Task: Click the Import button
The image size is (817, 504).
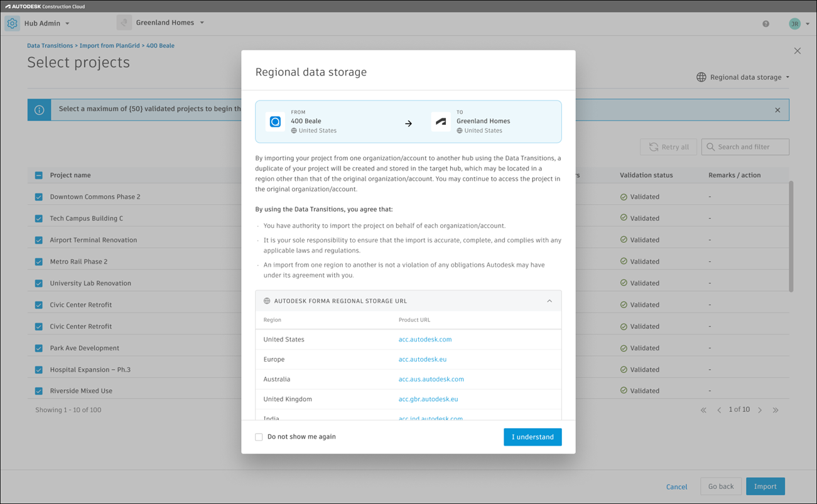Action: 766,486
